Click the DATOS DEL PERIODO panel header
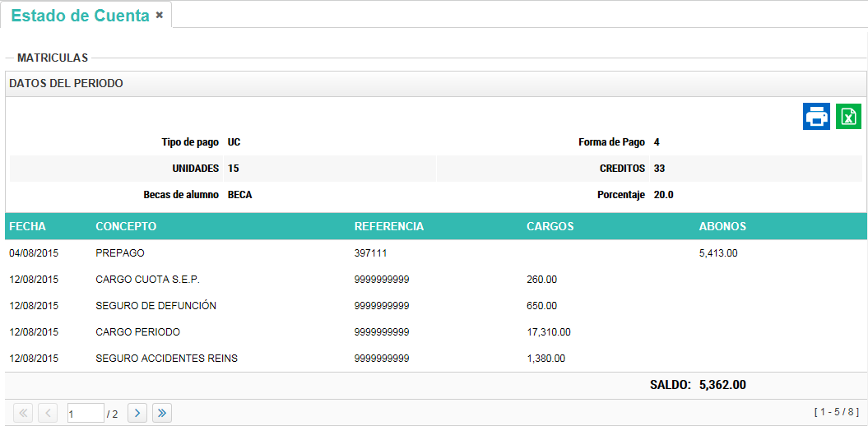This screenshot has height=426, width=868. pyautogui.click(x=66, y=84)
